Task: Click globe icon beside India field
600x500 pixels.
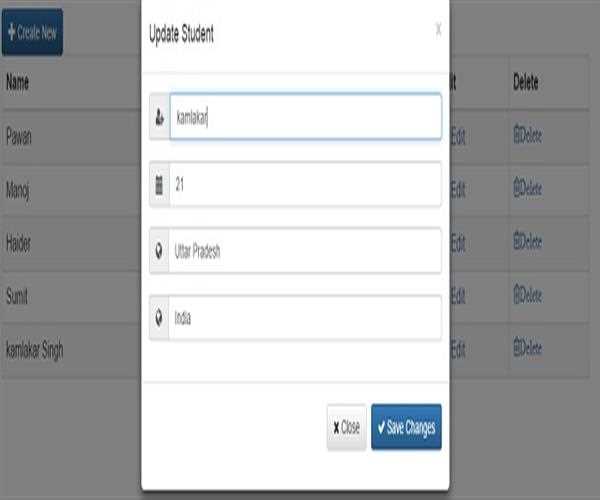Action: (x=160, y=318)
